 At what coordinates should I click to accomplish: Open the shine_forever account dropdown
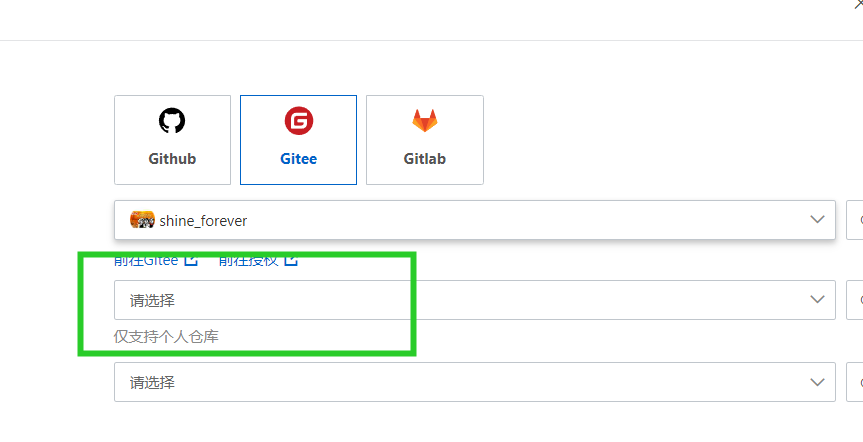coord(475,220)
